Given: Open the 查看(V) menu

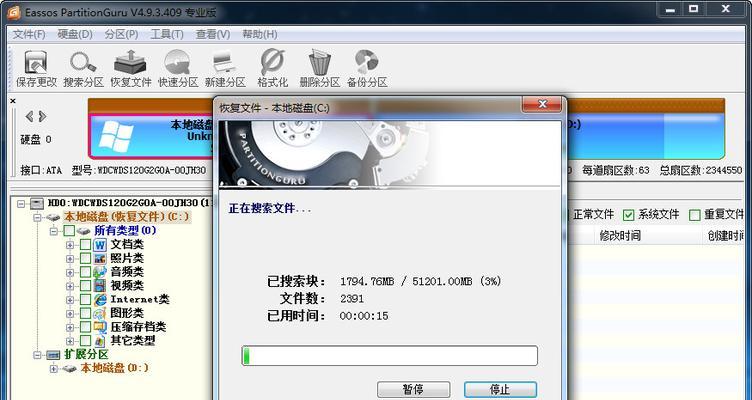Looking at the screenshot, I should point(213,35).
